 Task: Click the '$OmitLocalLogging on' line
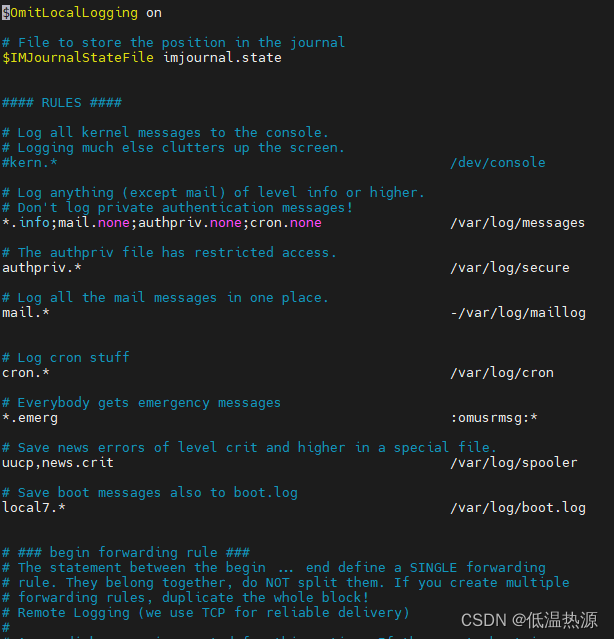pyautogui.click(x=82, y=13)
